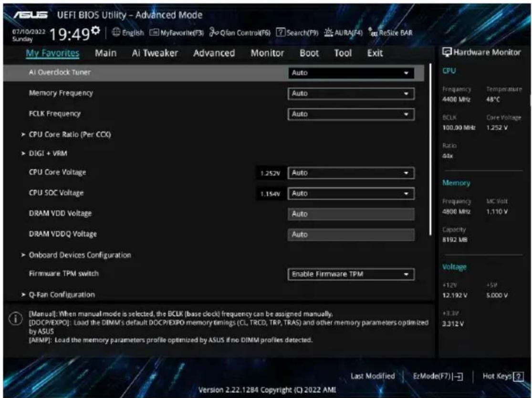Open the Tool tab

click(x=343, y=53)
